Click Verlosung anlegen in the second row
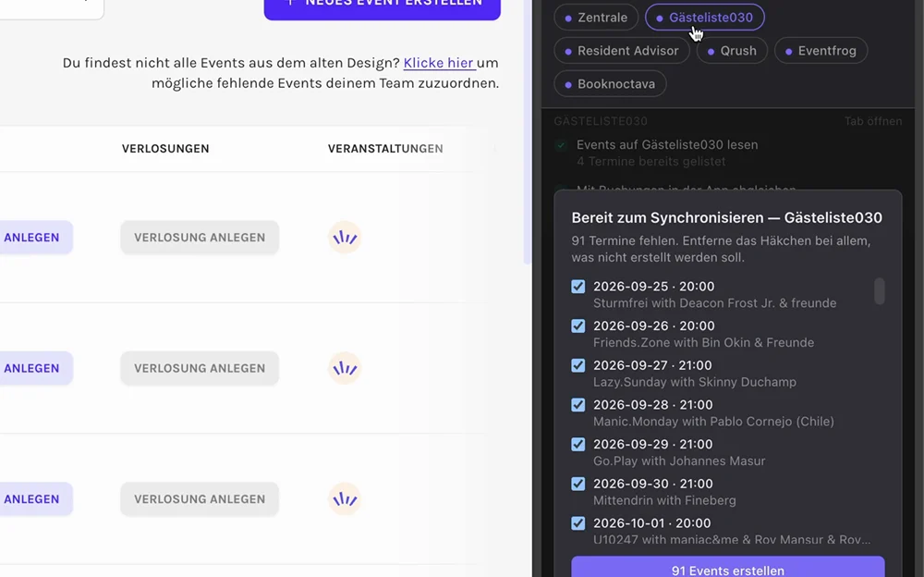924x577 pixels. pos(200,368)
